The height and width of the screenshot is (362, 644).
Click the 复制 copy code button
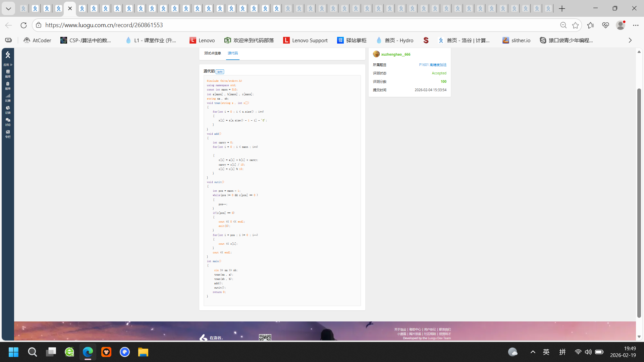pyautogui.click(x=220, y=72)
